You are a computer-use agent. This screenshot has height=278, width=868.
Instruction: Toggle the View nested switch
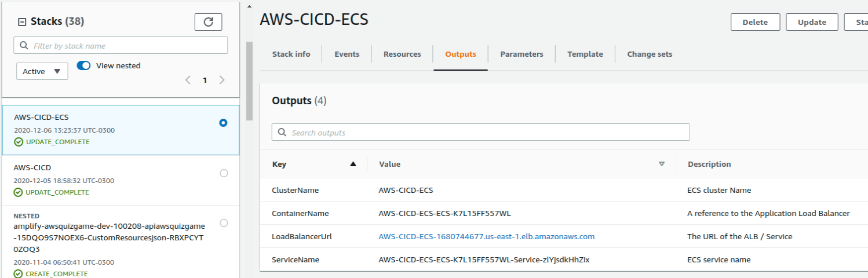83,65
